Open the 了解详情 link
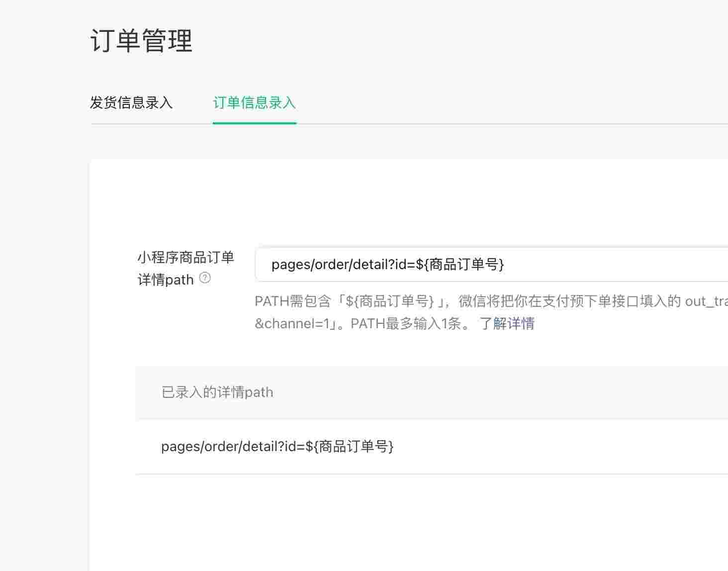 (x=507, y=323)
